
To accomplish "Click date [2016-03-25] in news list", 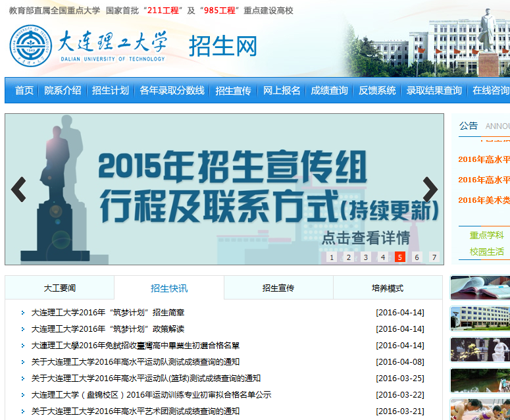I will click(x=400, y=379).
